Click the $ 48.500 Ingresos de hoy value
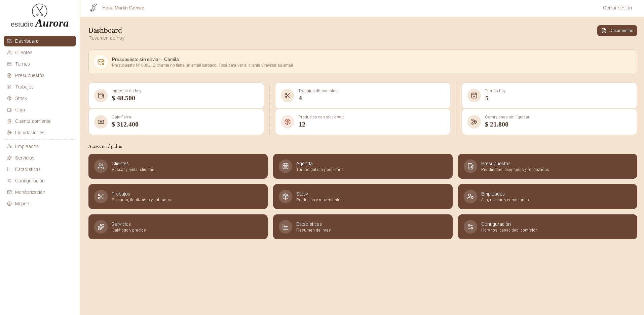 (123, 98)
